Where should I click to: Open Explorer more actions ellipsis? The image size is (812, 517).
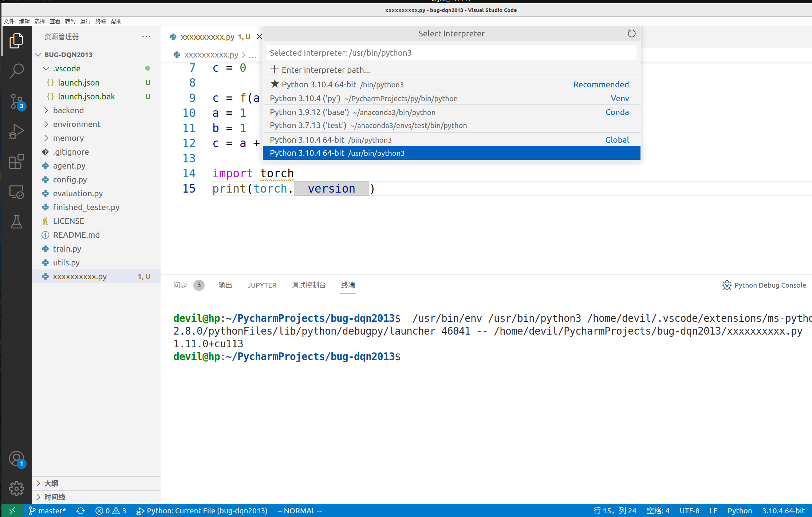pos(146,36)
